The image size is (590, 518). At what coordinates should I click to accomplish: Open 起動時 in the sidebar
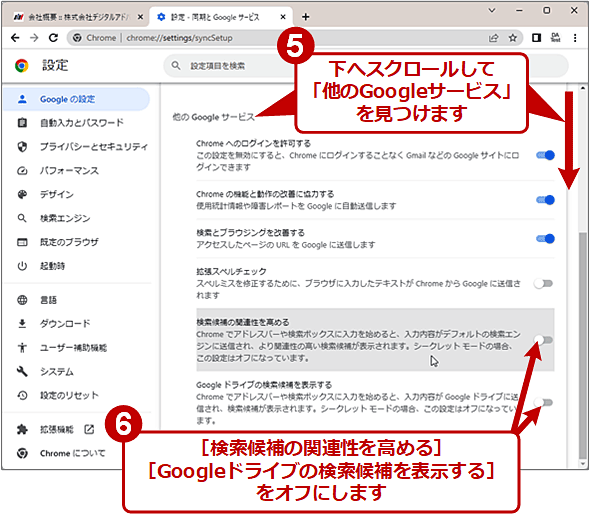[x=76, y=266]
